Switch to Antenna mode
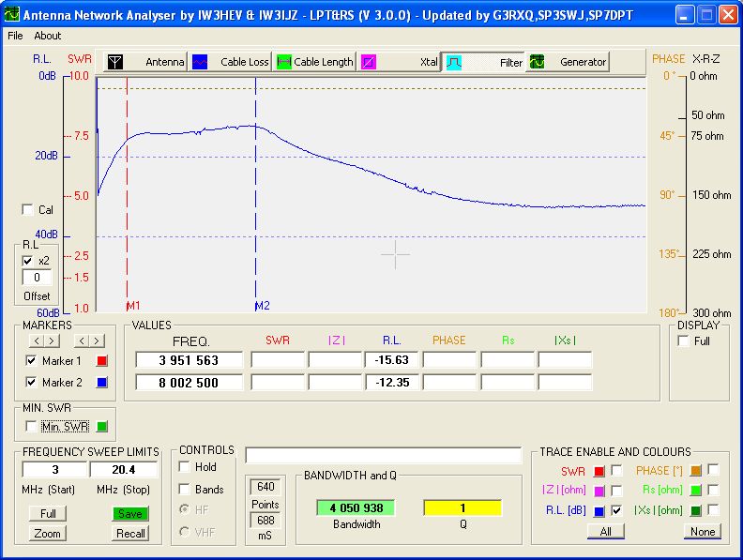This screenshot has width=743, height=560. click(144, 62)
